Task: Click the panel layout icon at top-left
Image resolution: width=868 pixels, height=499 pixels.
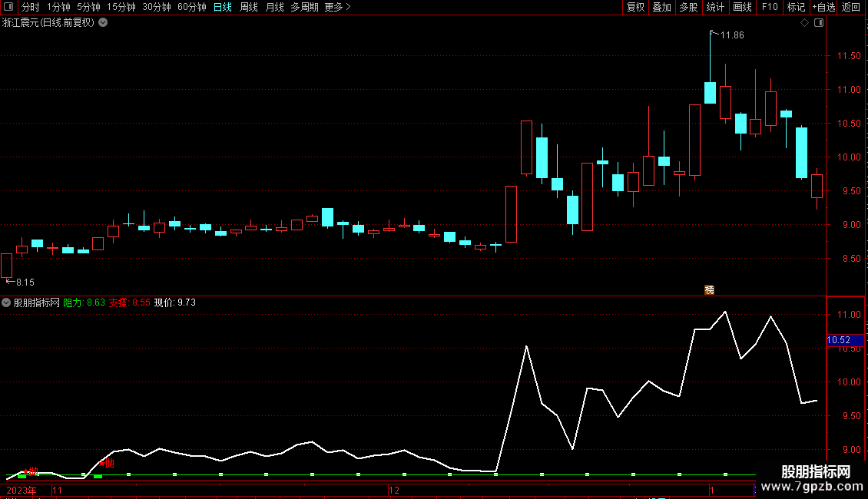Action: pyautogui.click(x=8, y=7)
